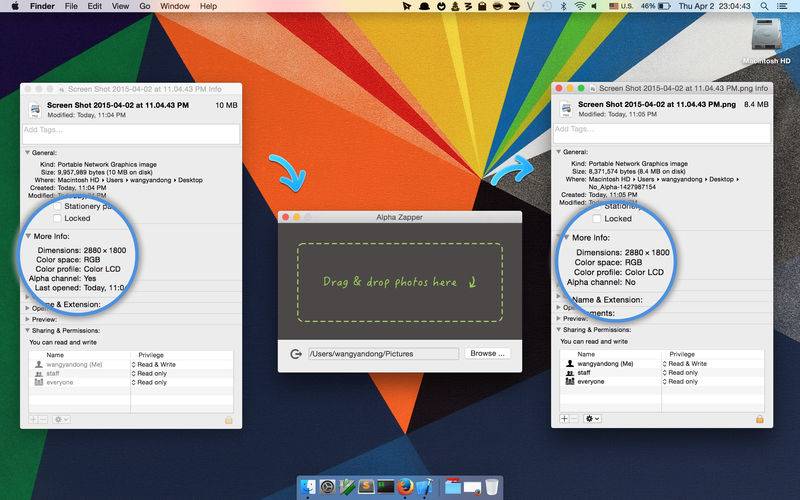Open the Trash in the dock
The image size is (800, 500).
[x=492, y=486]
